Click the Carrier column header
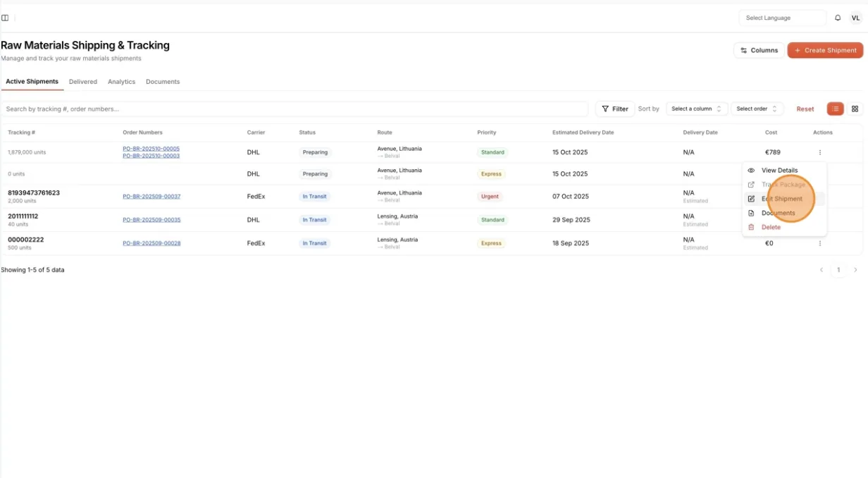 click(x=256, y=133)
